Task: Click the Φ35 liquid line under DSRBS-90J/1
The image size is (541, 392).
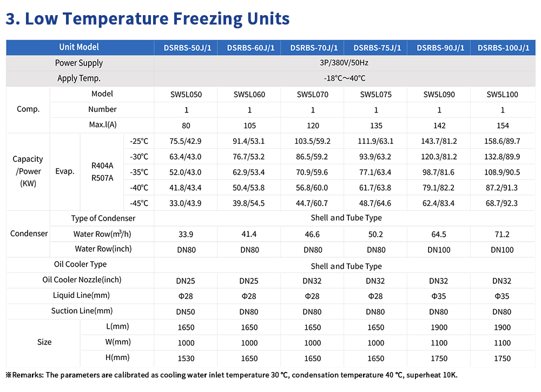Action: [439, 296]
